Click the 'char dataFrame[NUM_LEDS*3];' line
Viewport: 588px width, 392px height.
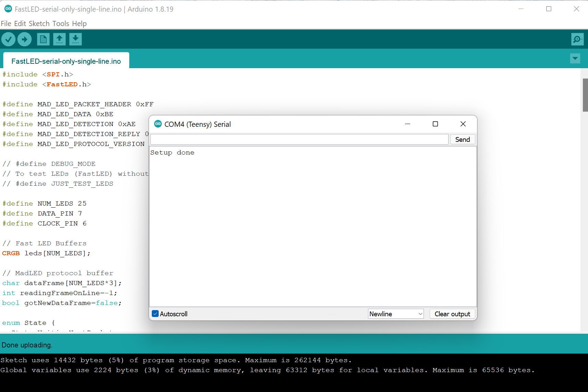click(62, 283)
